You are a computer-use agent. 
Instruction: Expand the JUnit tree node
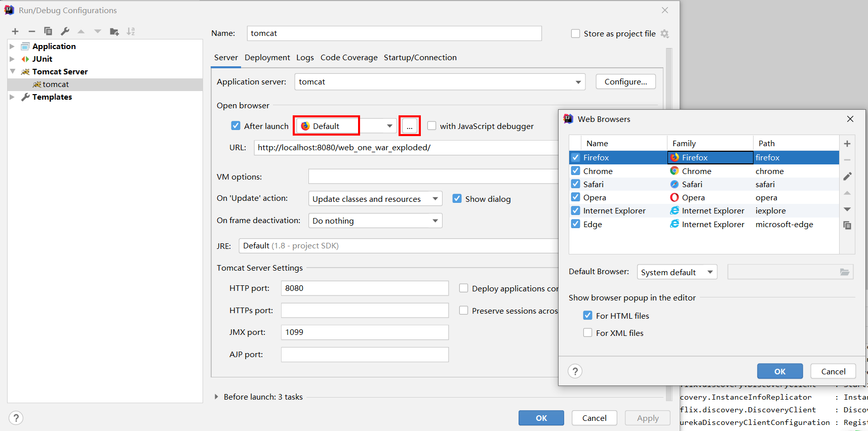(12, 59)
